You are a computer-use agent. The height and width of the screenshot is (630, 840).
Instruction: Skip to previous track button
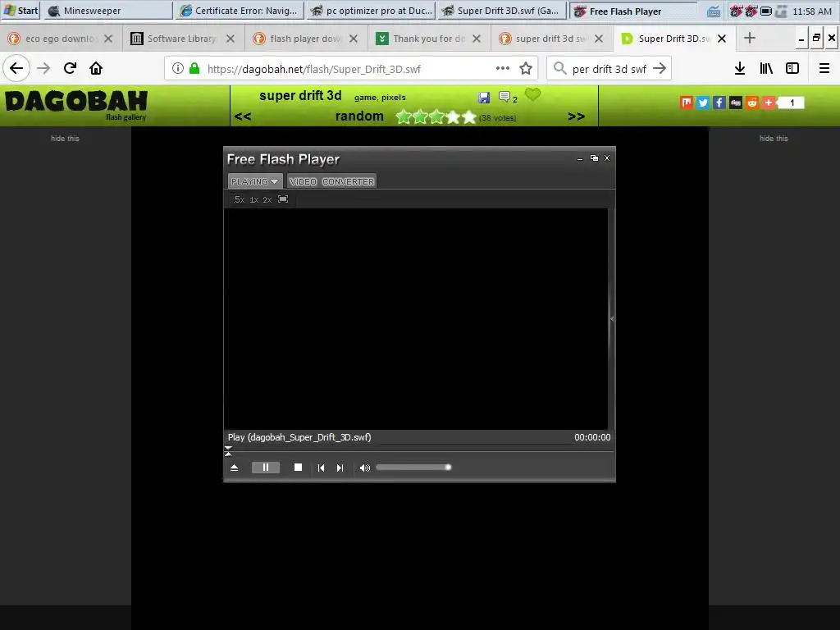[321, 468]
